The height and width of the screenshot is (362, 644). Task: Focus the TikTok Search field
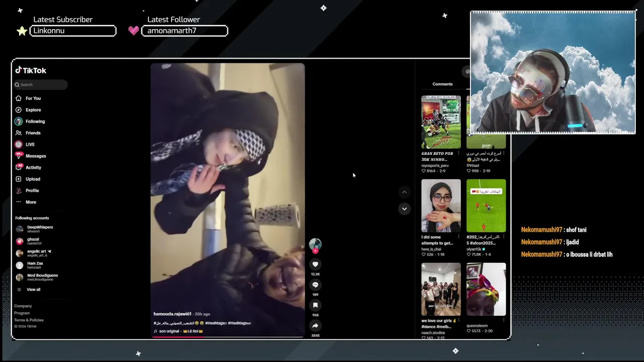coord(40,84)
